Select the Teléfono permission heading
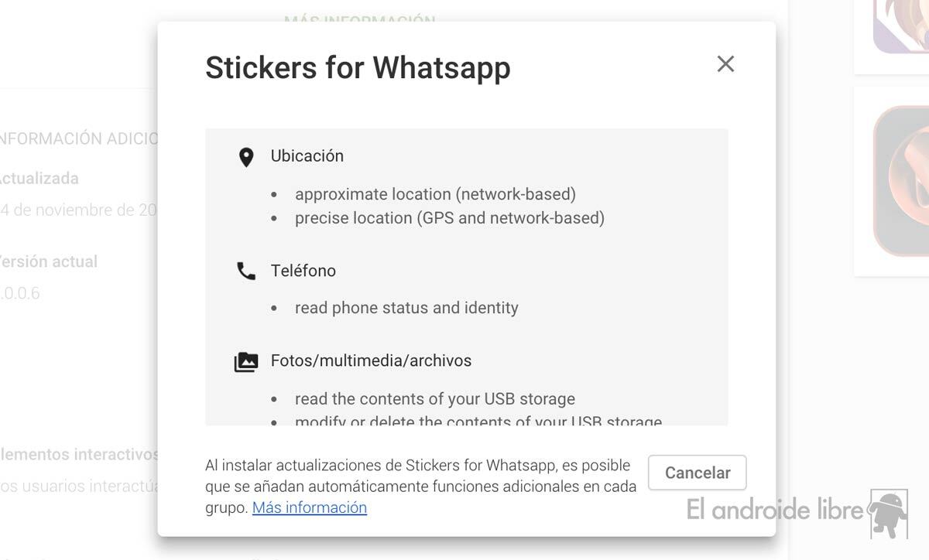 (x=303, y=271)
